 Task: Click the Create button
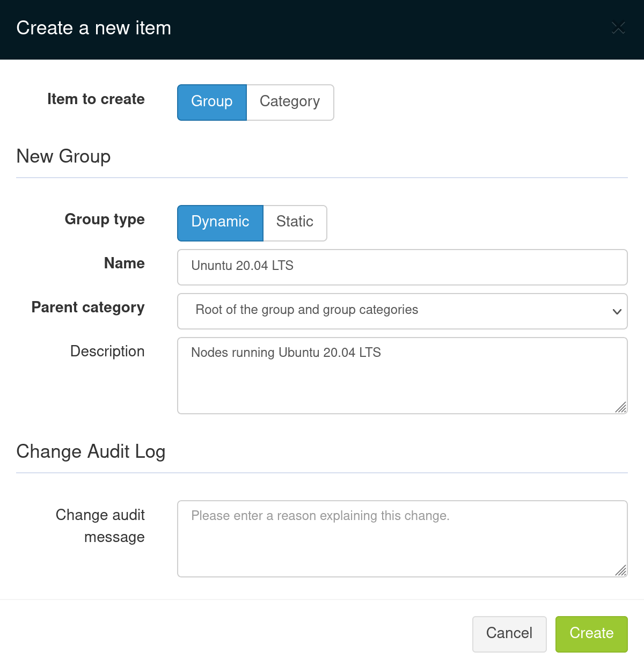pyautogui.click(x=591, y=634)
